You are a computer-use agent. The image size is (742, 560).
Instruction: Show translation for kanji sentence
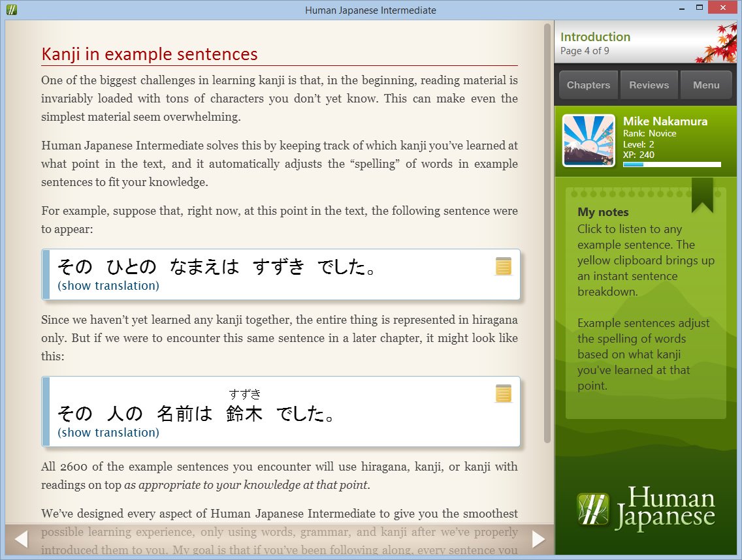(x=108, y=433)
